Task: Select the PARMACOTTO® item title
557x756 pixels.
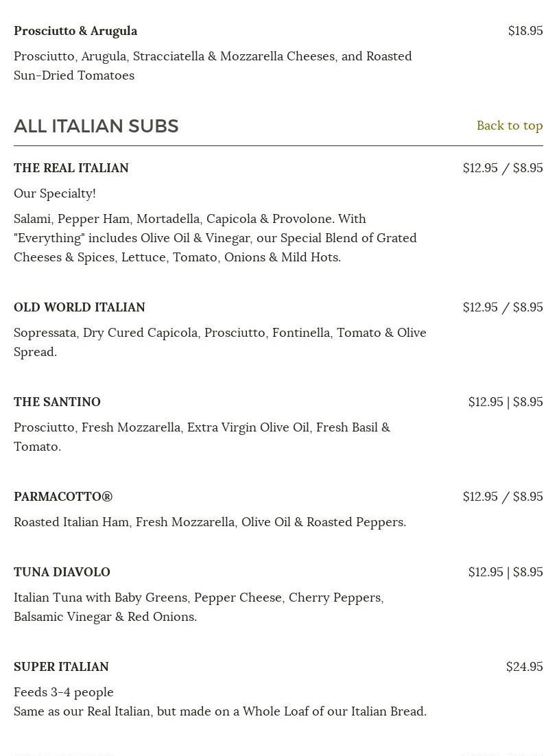Action: (x=63, y=497)
